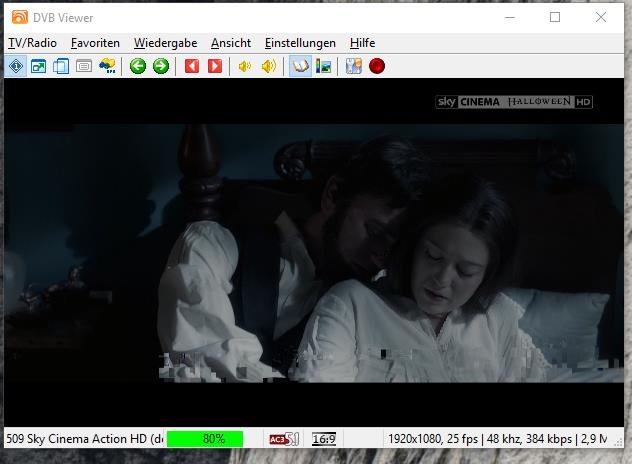Expand the Einstellungen menu
632x464 pixels.
[300, 43]
